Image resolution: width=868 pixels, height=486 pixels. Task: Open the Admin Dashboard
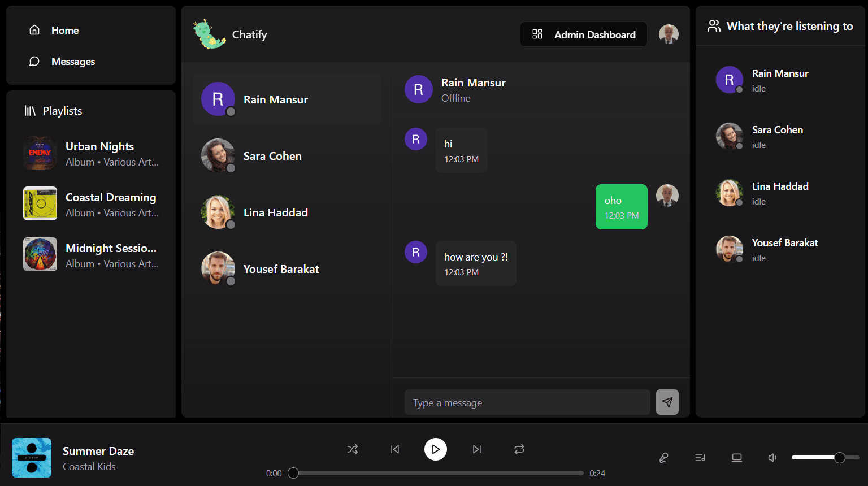pyautogui.click(x=583, y=34)
